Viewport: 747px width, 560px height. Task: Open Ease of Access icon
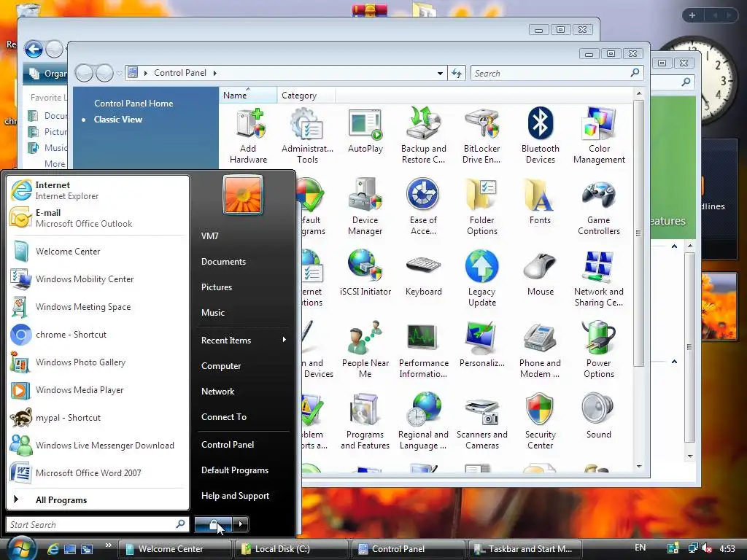pos(423,207)
